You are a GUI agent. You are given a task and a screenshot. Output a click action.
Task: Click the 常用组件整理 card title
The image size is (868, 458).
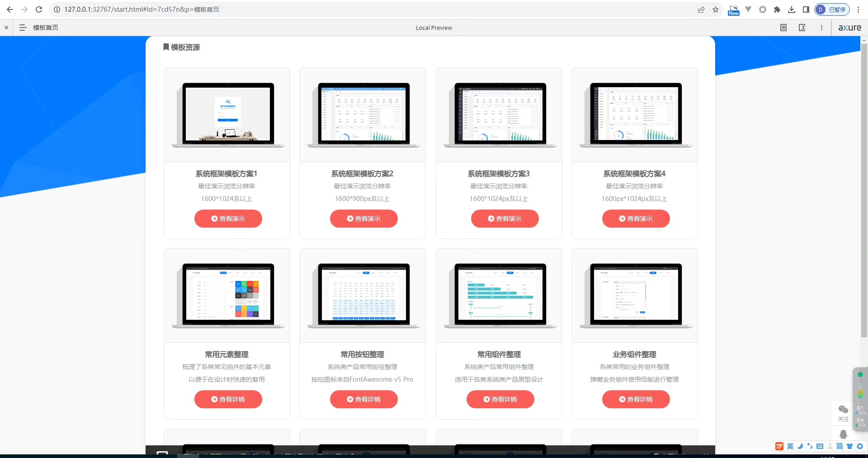(x=499, y=355)
